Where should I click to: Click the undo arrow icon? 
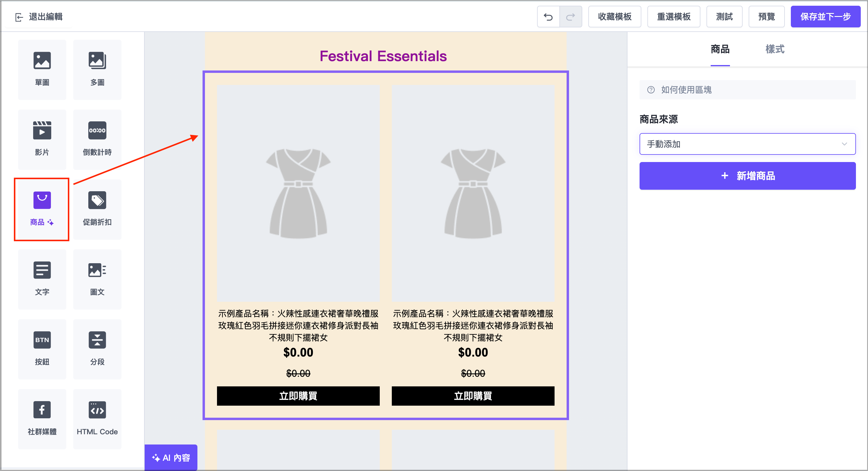548,17
